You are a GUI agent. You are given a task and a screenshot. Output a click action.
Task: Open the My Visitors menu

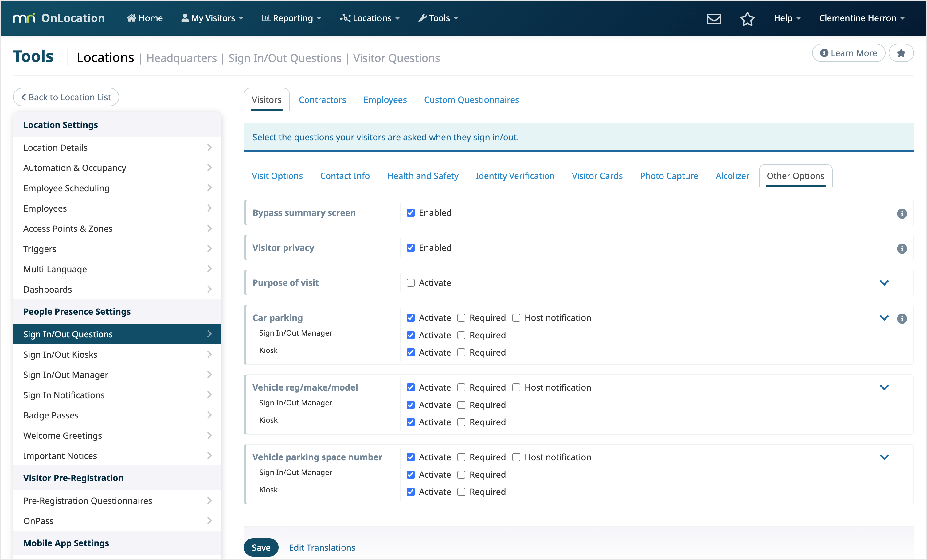click(x=212, y=18)
